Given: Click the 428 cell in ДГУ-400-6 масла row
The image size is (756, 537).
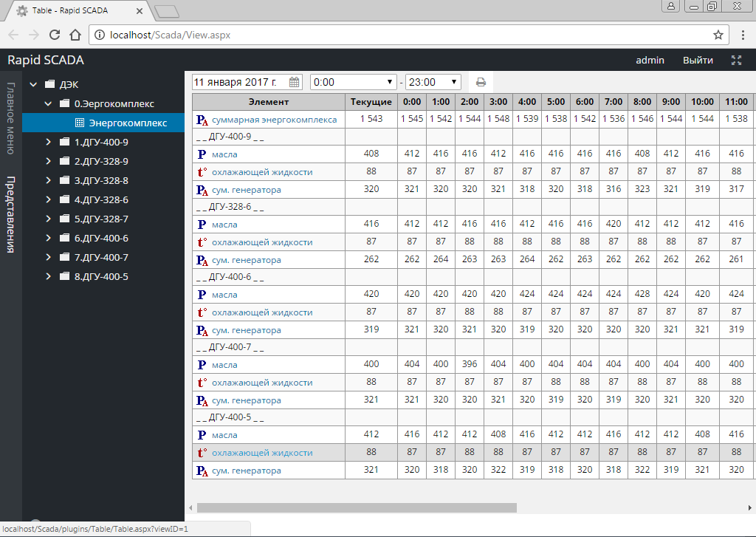Looking at the screenshot, I should [x=642, y=294].
